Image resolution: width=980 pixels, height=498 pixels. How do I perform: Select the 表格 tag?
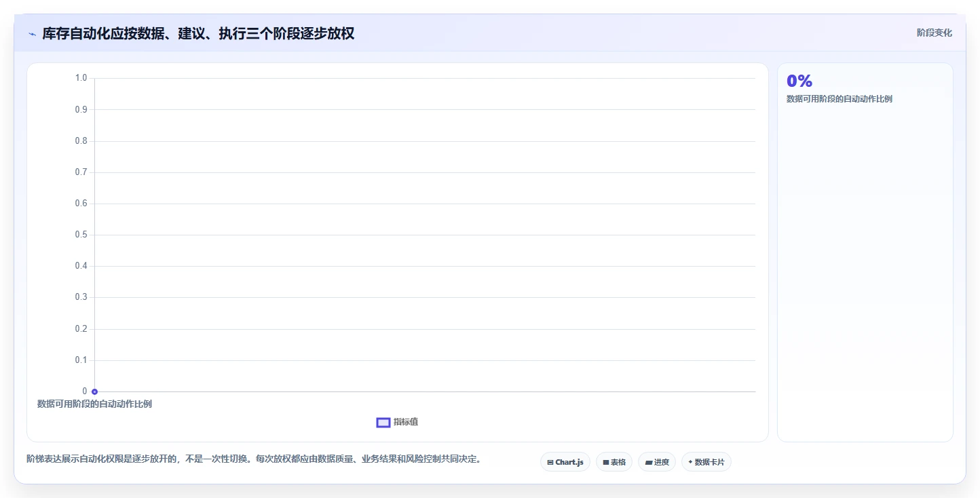click(x=614, y=462)
